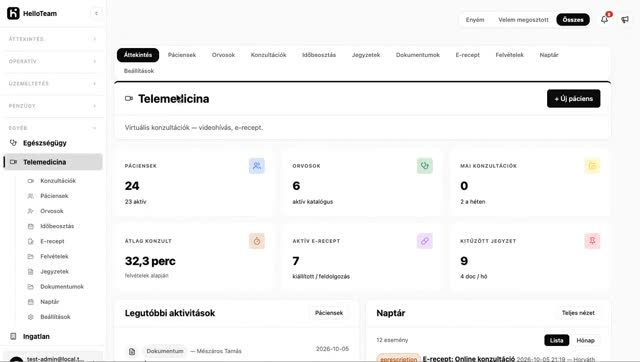640x362 pixels.
Task: Click 'E-recept: Online konzultáció' event title
Action: coord(469,359)
